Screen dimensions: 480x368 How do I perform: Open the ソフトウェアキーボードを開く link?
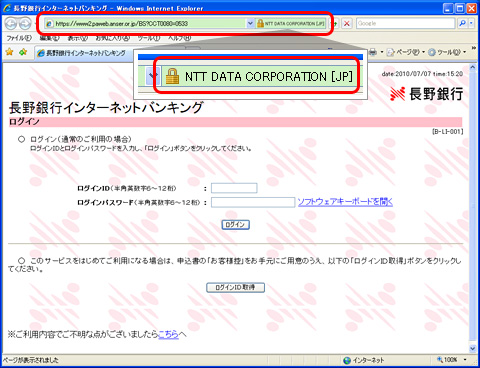[x=345, y=202]
